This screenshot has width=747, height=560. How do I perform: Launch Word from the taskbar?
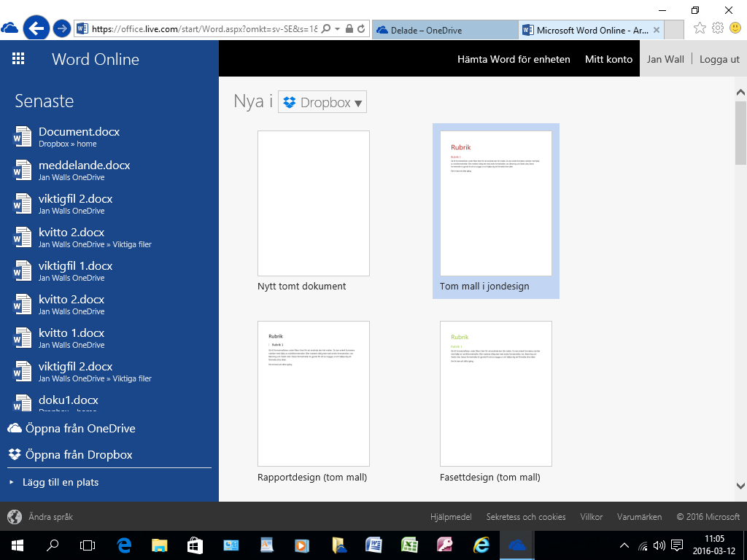pyautogui.click(x=374, y=545)
